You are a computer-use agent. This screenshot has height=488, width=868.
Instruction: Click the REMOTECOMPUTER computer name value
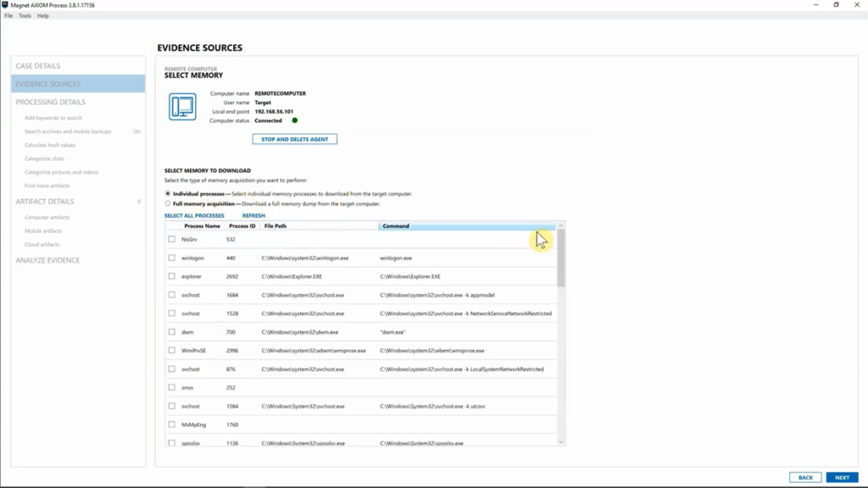(280, 93)
